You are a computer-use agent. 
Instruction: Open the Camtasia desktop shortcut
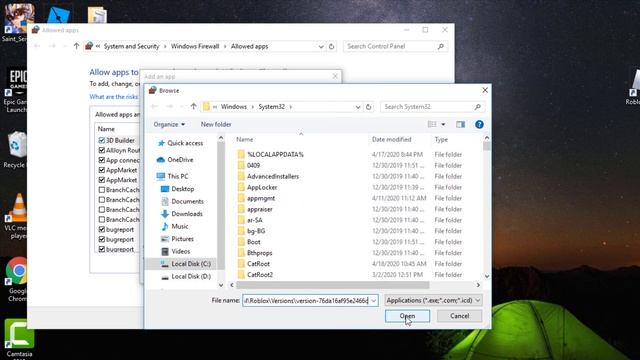pyautogui.click(x=19, y=338)
